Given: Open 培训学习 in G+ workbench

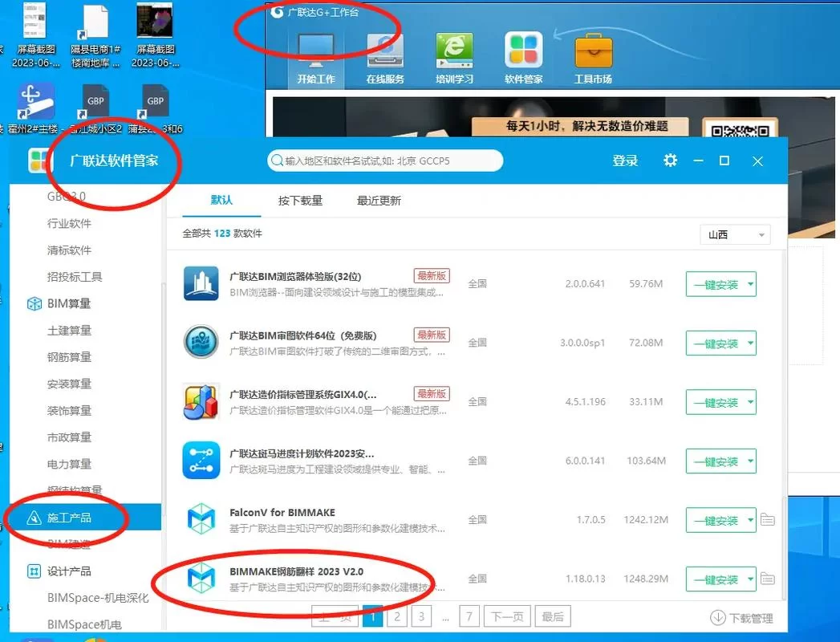Looking at the screenshot, I should point(454,59).
